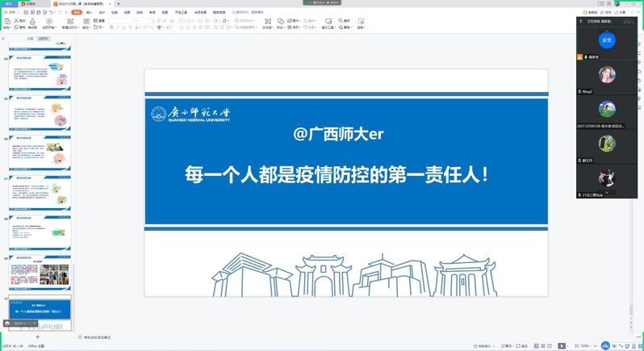This screenshot has width=644, height=351.
Task: Click the slideshow play icon in status bar
Action: (x=562, y=346)
